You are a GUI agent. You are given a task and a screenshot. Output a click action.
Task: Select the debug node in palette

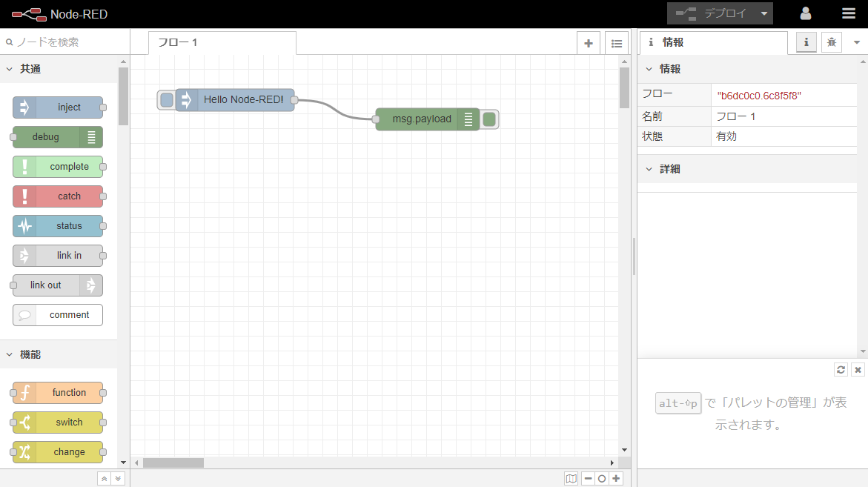tap(58, 136)
